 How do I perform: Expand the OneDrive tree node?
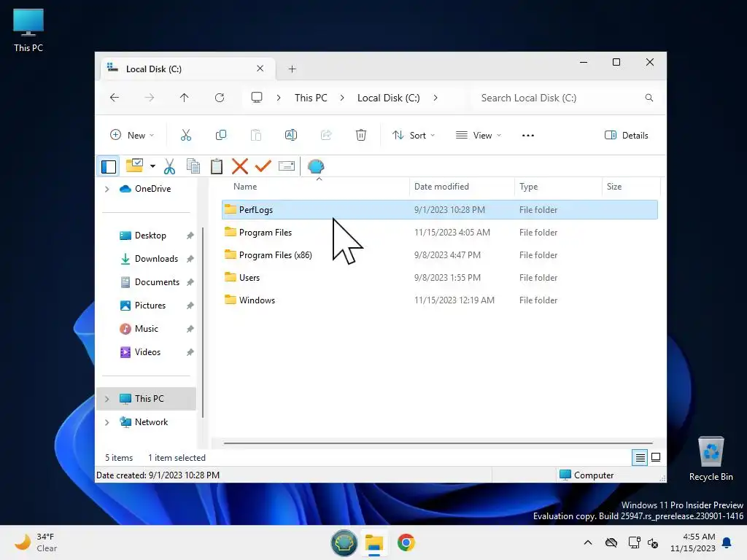point(107,189)
